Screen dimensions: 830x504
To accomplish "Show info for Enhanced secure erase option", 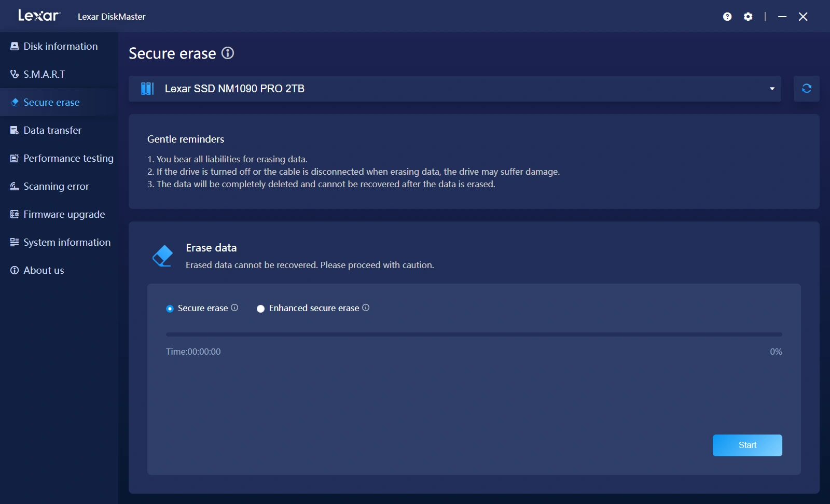I will pyautogui.click(x=366, y=307).
